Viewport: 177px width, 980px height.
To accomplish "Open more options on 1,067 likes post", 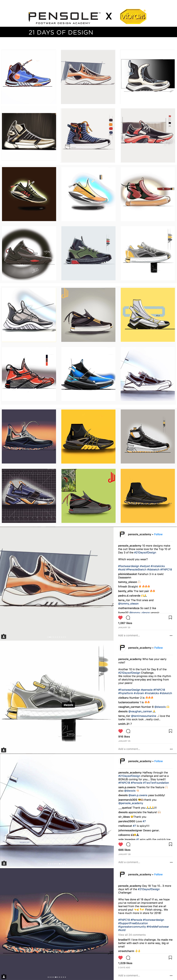I will [x=171, y=635].
